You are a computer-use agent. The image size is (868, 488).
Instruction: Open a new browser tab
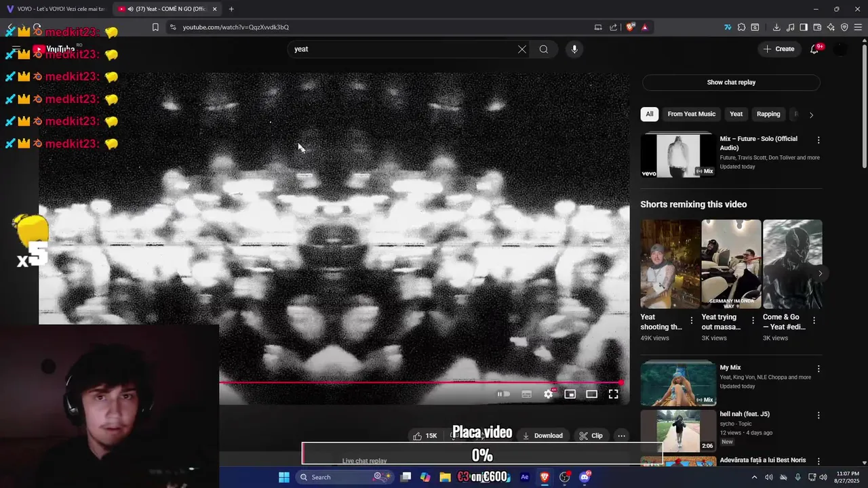point(231,9)
